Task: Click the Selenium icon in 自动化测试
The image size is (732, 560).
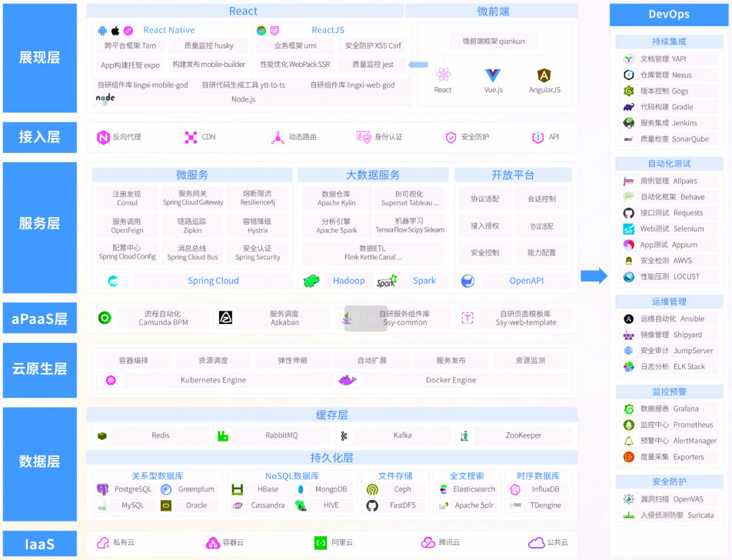Action: 629,229
